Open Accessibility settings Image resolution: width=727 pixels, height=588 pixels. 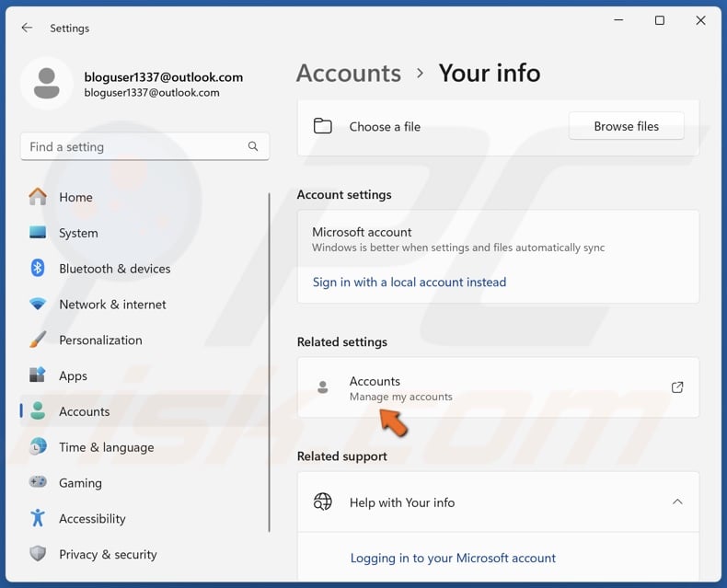pos(144,518)
